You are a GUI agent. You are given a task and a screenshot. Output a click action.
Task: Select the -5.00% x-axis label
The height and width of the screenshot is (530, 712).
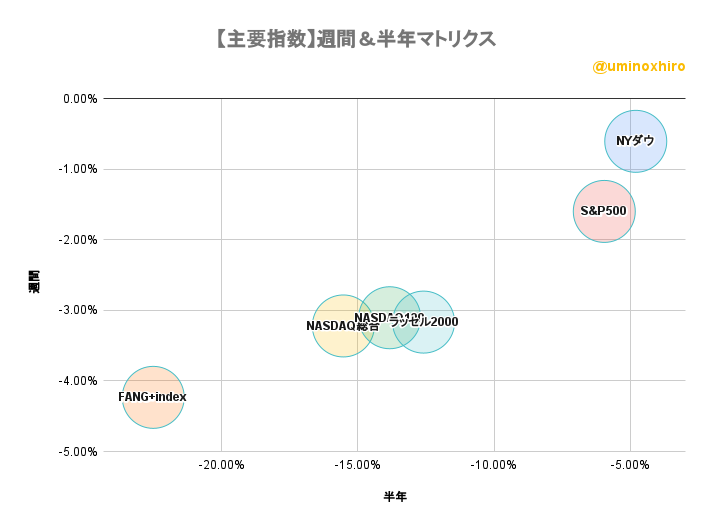(x=630, y=465)
